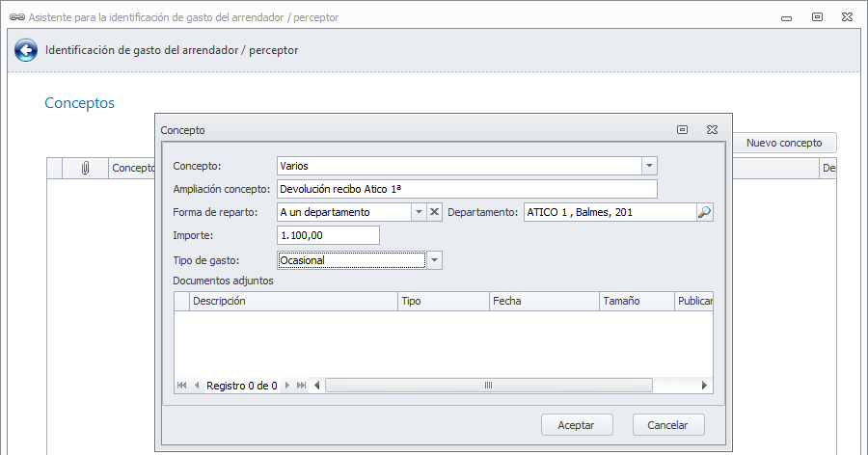Image resolution: width=868 pixels, height=455 pixels.
Task: Go to first record in navigator
Action: point(181,386)
